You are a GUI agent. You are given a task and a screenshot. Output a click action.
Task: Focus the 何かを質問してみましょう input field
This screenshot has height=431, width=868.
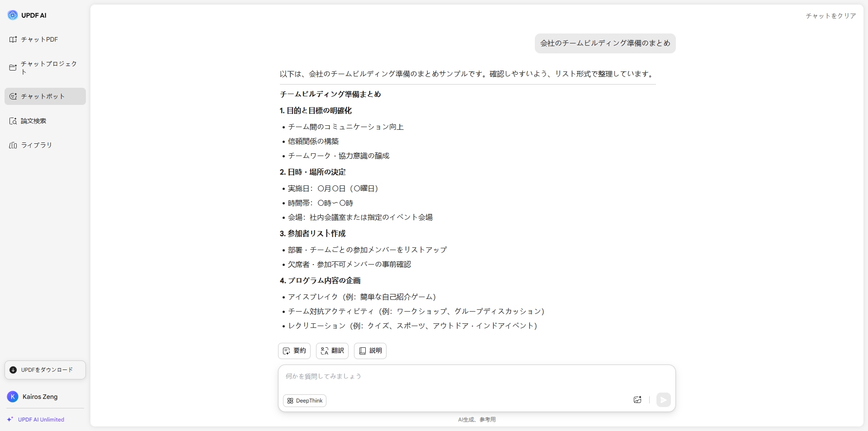(x=476, y=376)
